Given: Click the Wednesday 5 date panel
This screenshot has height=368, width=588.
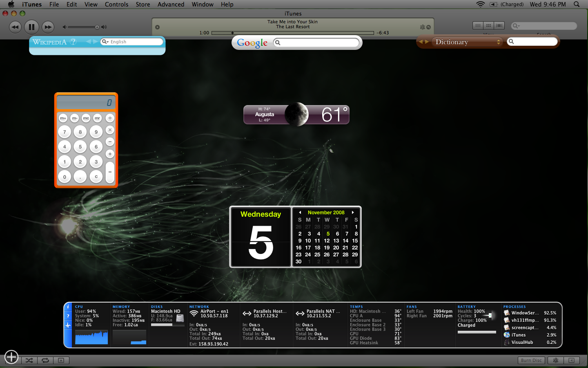Looking at the screenshot, I should [261, 237].
